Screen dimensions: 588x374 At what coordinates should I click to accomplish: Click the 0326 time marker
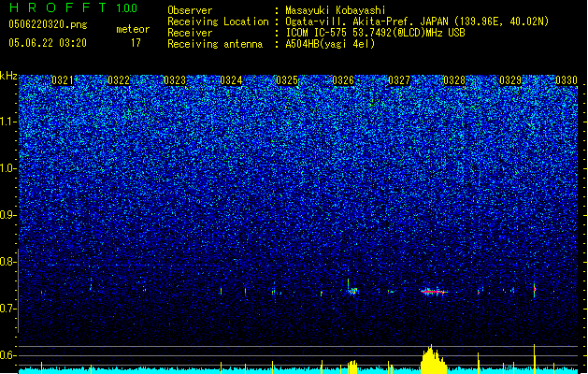[343, 80]
